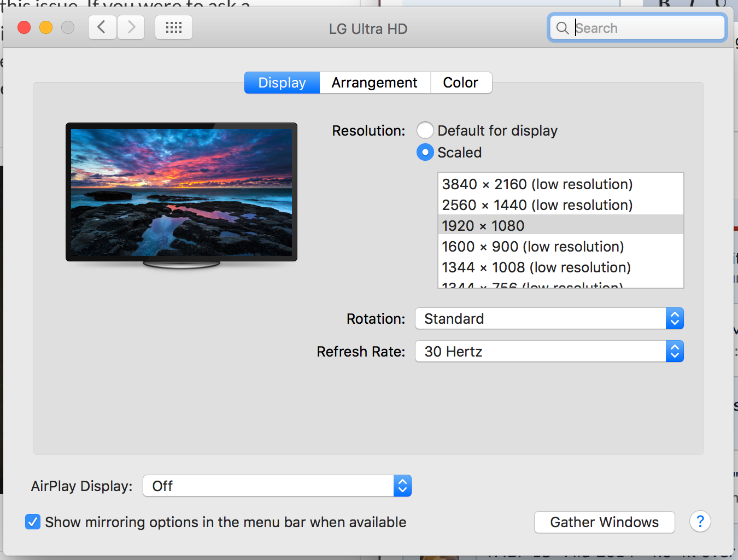Click the Gather Windows button
This screenshot has width=738, height=560.
coord(605,522)
